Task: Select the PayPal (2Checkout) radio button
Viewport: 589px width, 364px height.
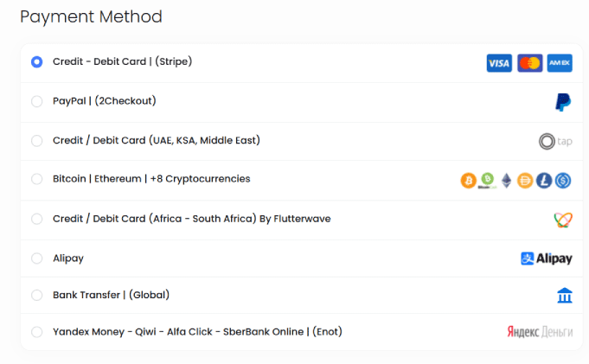Action: 36,101
